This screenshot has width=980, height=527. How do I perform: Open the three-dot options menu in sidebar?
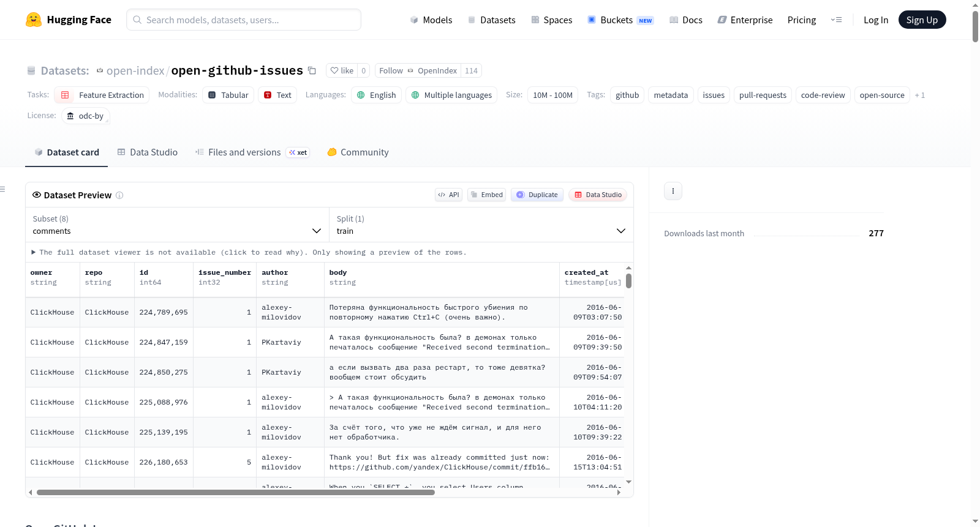673,191
